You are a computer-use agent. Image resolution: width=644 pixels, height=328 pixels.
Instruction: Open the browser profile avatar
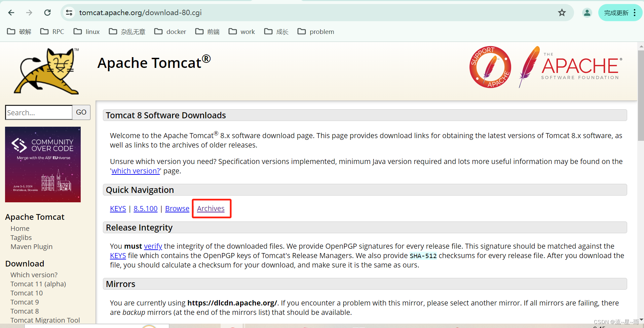pyautogui.click(x=587, y=13)
